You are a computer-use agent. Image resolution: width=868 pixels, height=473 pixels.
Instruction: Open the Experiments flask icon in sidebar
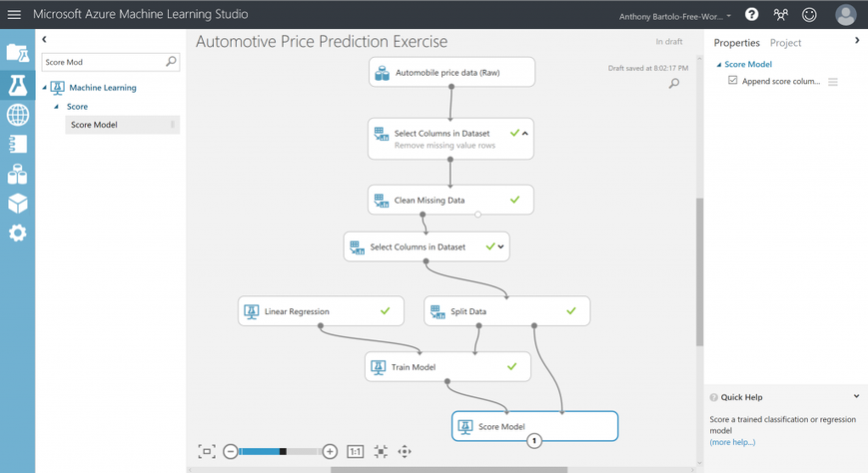[x=17, y=86]
